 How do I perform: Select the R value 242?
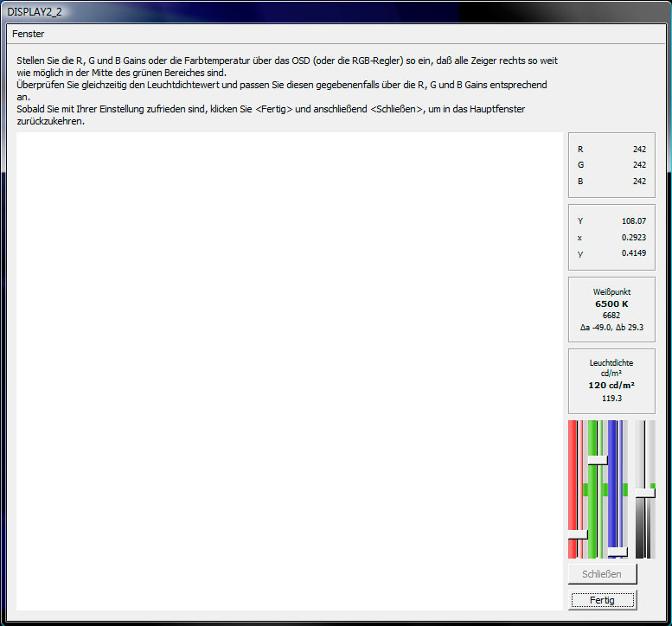pos(638,150)
